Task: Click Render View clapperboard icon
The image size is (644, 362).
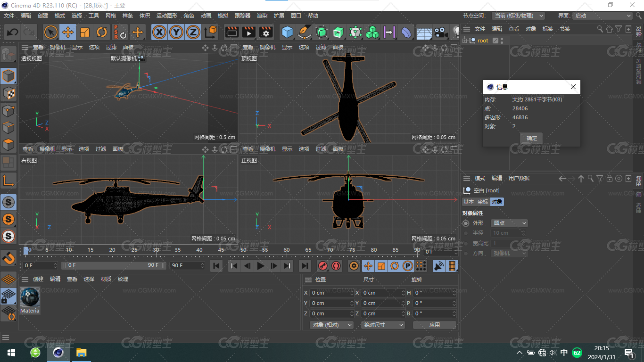Action: click(x=231, y=32)
